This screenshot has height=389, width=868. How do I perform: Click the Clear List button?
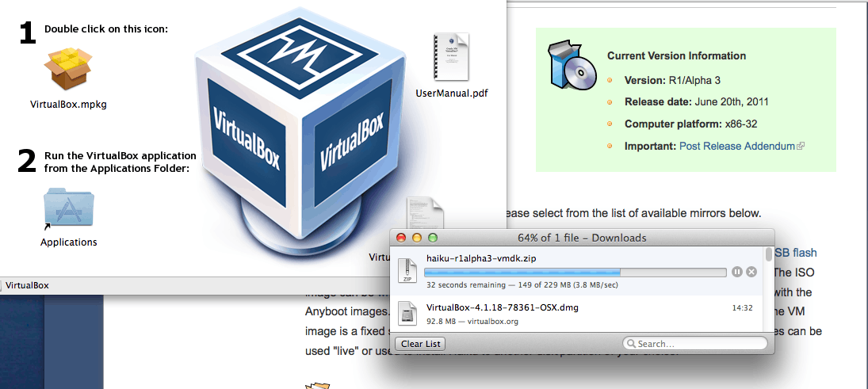tap(423, 344)
